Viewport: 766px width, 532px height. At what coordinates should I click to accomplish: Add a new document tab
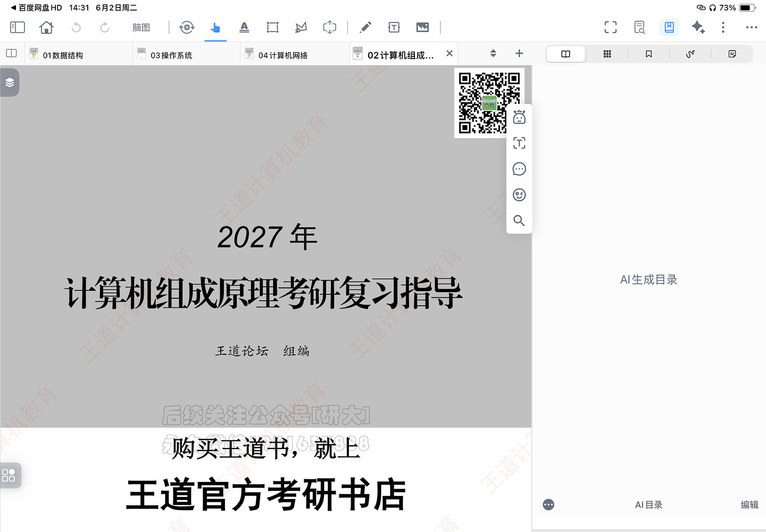(x=519, y=53)
